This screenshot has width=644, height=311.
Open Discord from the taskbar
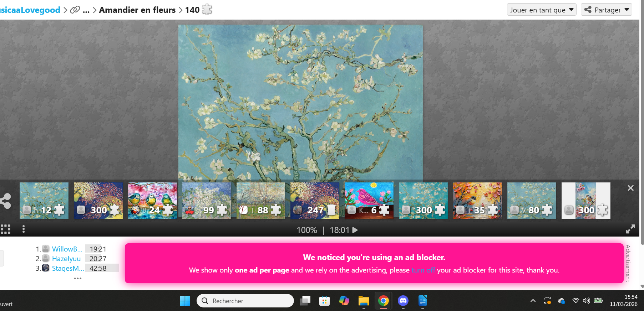[x=403, y=301]
